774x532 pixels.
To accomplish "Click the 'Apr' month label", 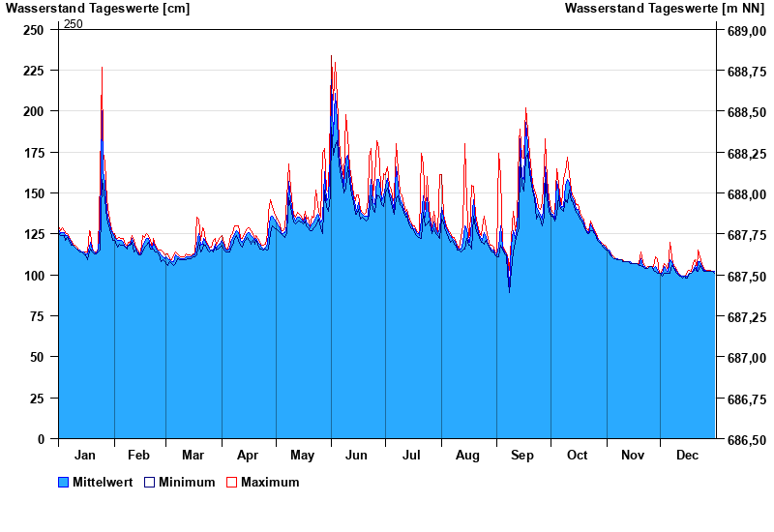I will point(248,455).
